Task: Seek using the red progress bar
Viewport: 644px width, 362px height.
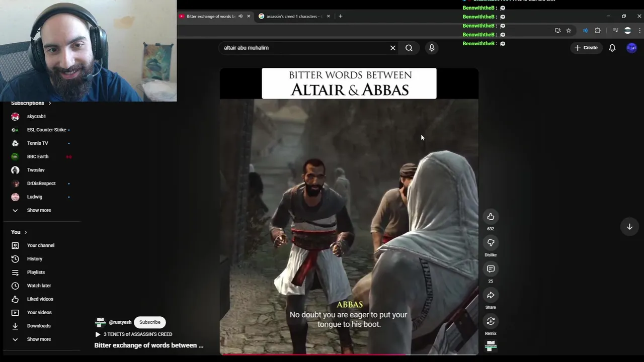Action: coord(349,354)
